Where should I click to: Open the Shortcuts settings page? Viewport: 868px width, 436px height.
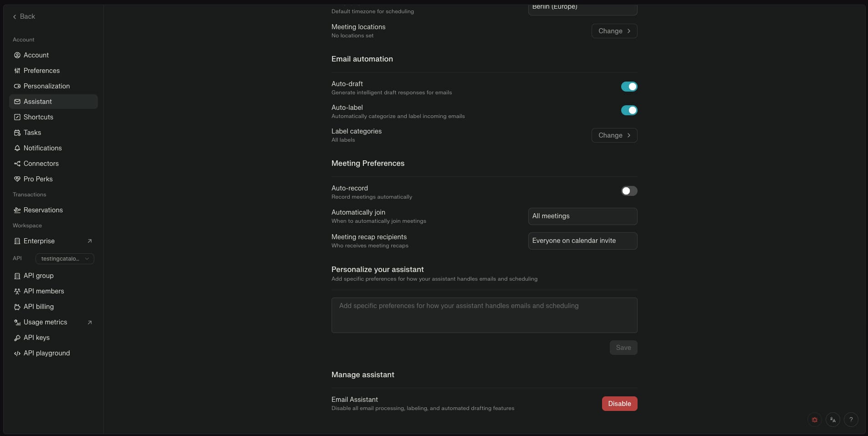coord(38,117)
